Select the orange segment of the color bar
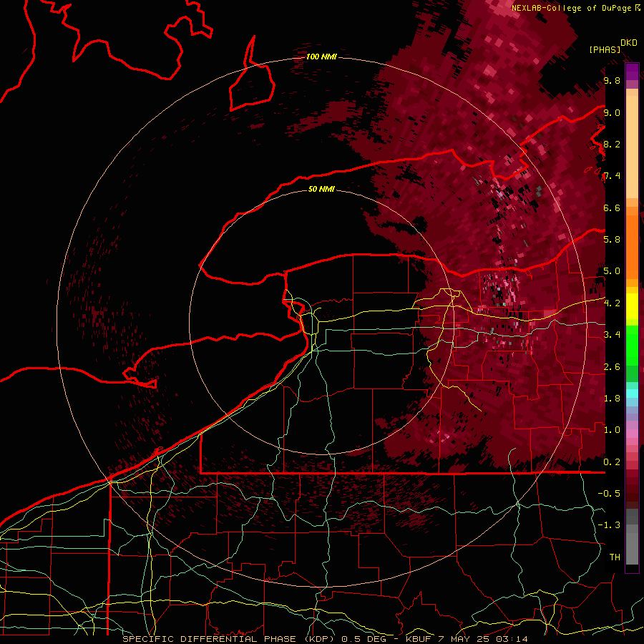The image size is (644, 644). point(632,247)
